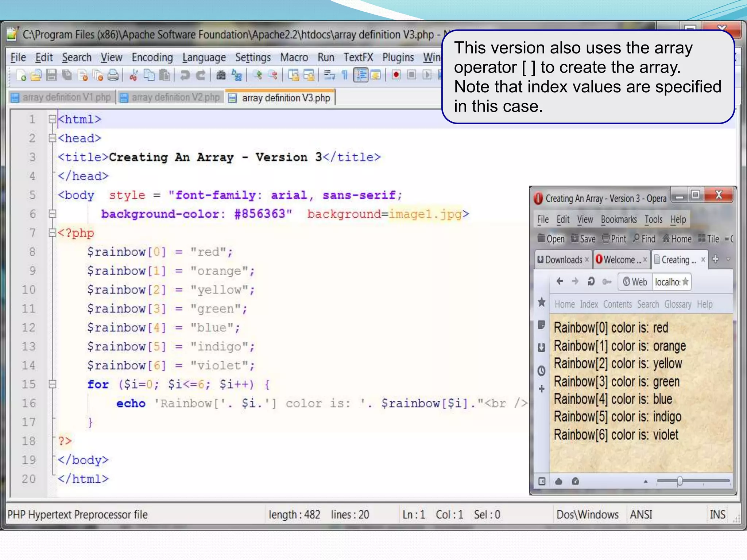Click the Copy icon in the toolbar
Screen dimensions: 747x560
149,75
